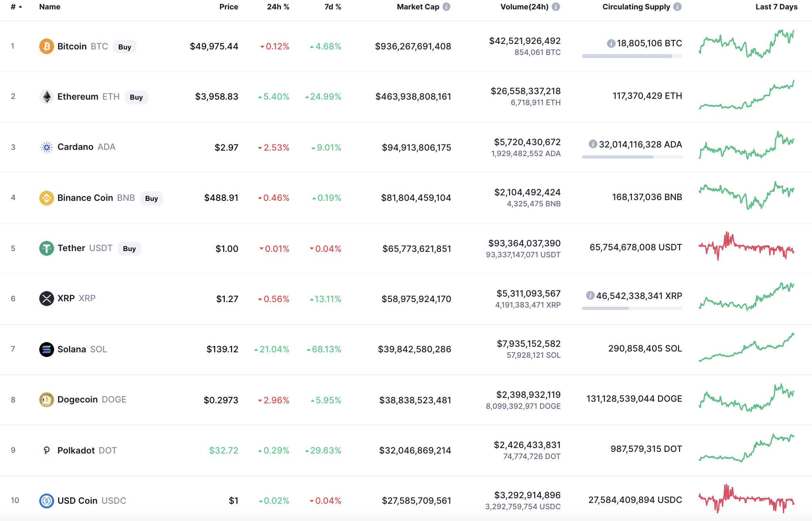Open the Volume(24h) info icon

(556, 7)
